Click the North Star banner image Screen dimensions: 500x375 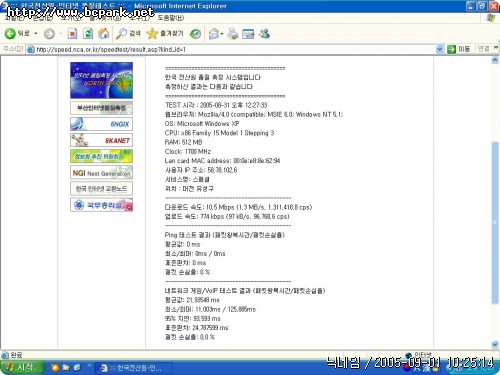tap(101, 80)
